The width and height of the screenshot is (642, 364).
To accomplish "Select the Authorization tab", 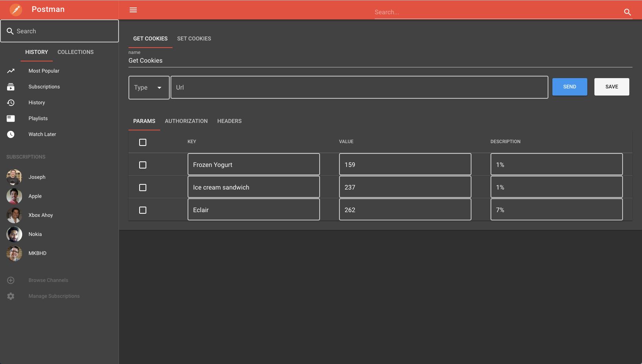I will click(x=186, y=121).
